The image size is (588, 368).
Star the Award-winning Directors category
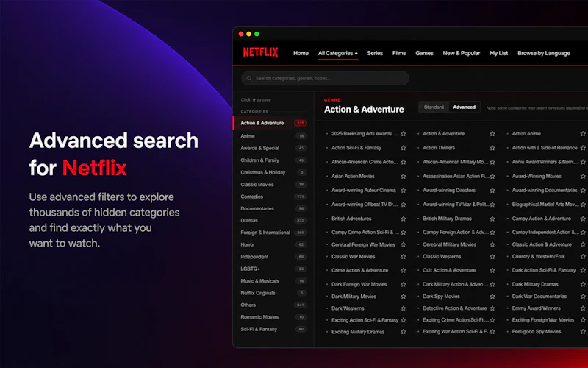coord(492,191)
